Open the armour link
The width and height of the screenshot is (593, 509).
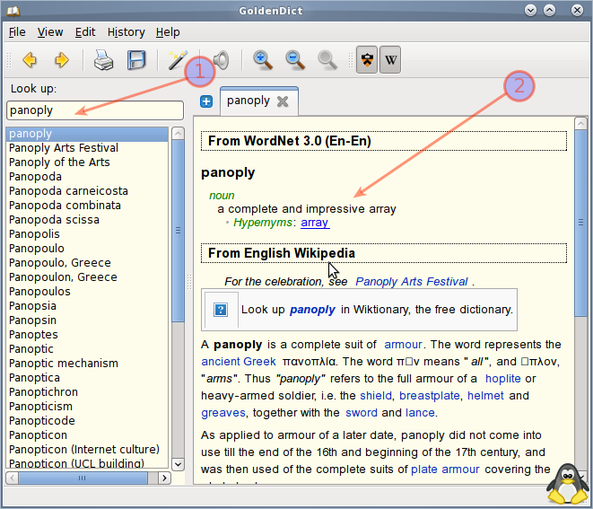tap(403, 345)
